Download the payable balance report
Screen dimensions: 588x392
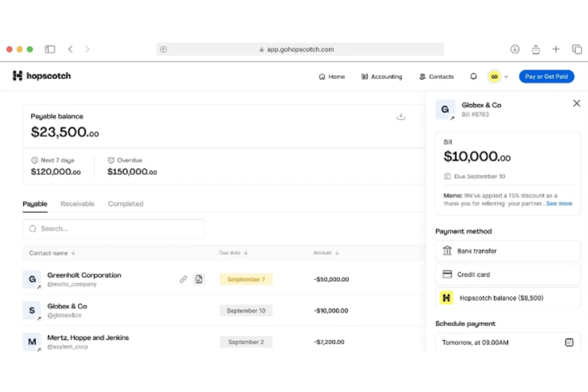[x=400, y=116]
